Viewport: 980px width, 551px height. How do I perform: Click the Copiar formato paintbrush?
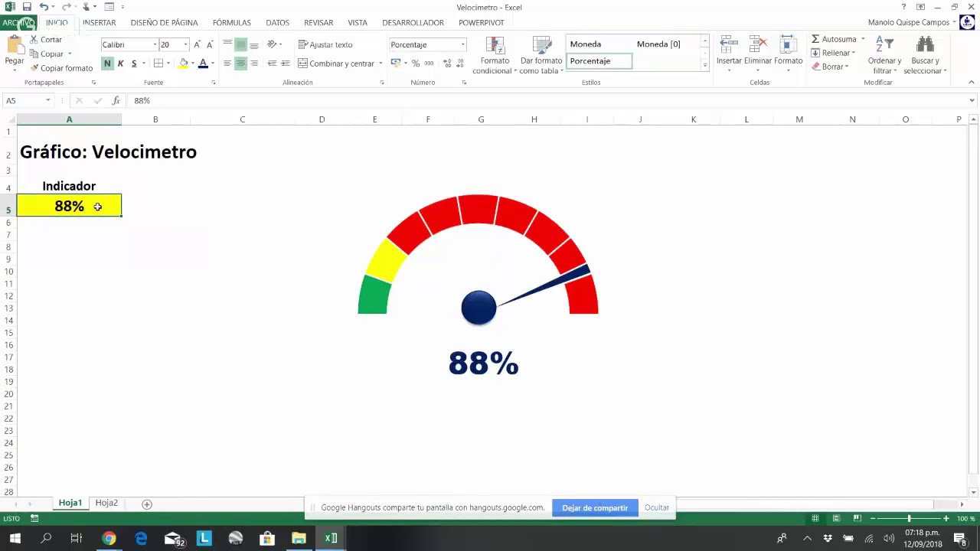click(x=61, y=68)
